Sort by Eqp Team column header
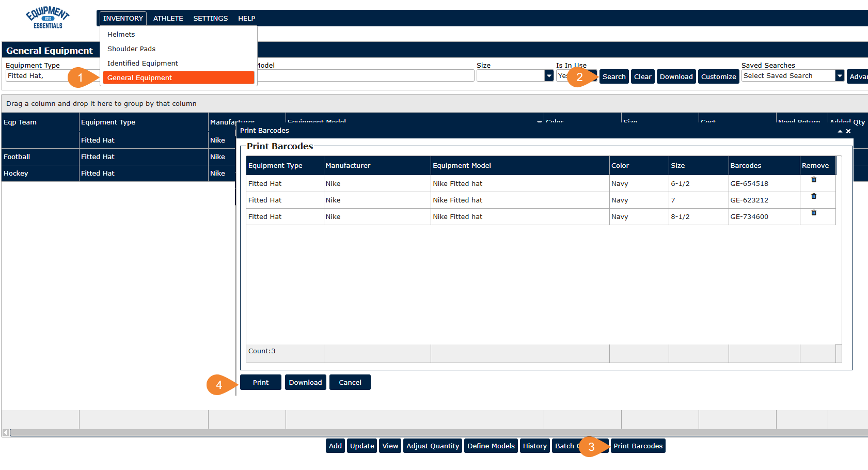The height and width of the screenshot is (470, 868). 40,122
